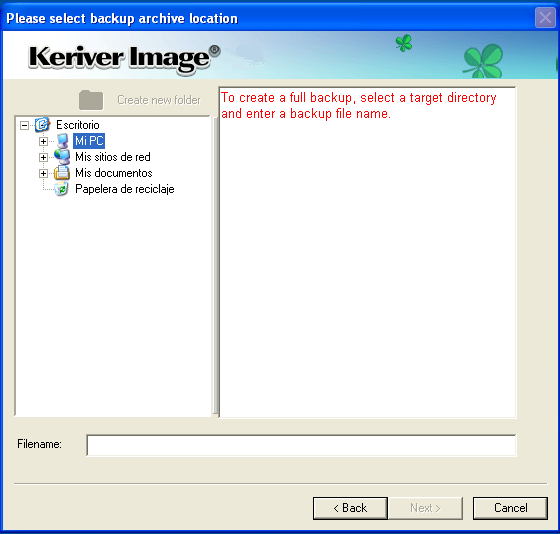Expand the Mi PC tree node

coord(43,141)
